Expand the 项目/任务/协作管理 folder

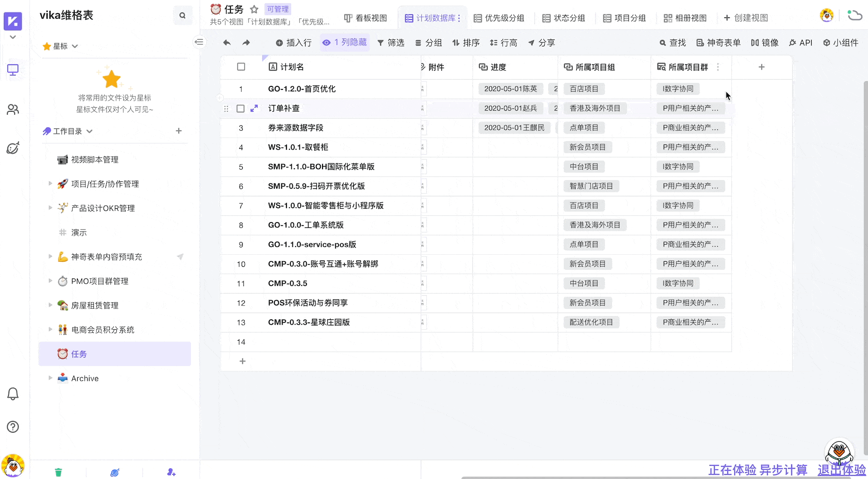50,184
